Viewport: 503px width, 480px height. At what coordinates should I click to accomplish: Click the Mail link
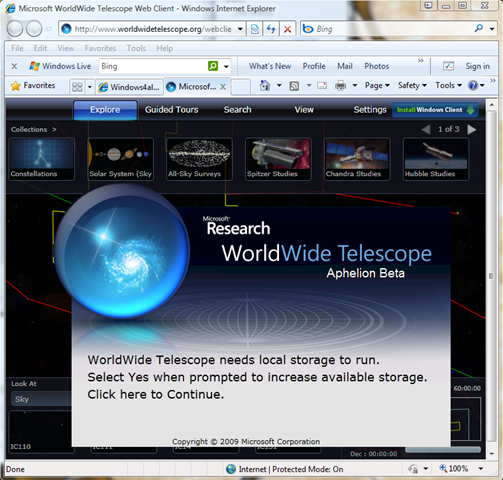pyautogui.click(x=345, y=66)
